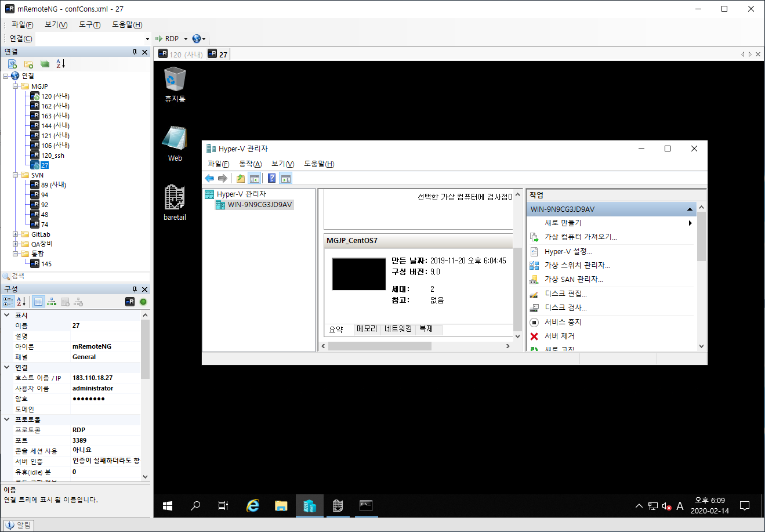Select 89 (사내) connection under SVN

[x=53, y=185]
